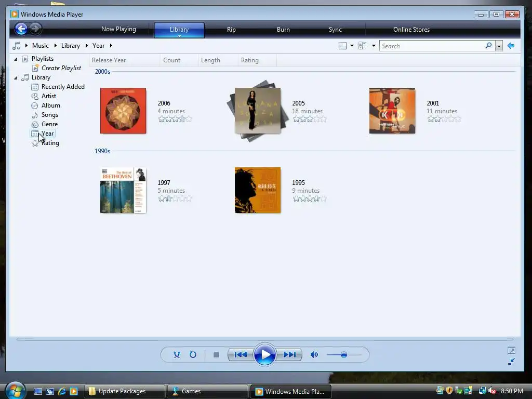Click Create Playlist
Image resolution: width=532 pixels, height=399 pixels.
pos(61,68)
